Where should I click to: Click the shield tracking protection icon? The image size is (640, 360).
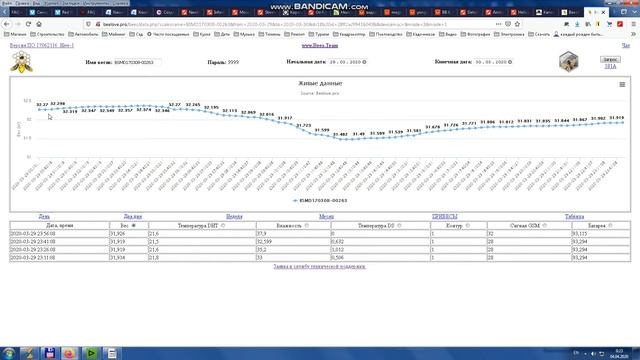[x=89, y=24]
